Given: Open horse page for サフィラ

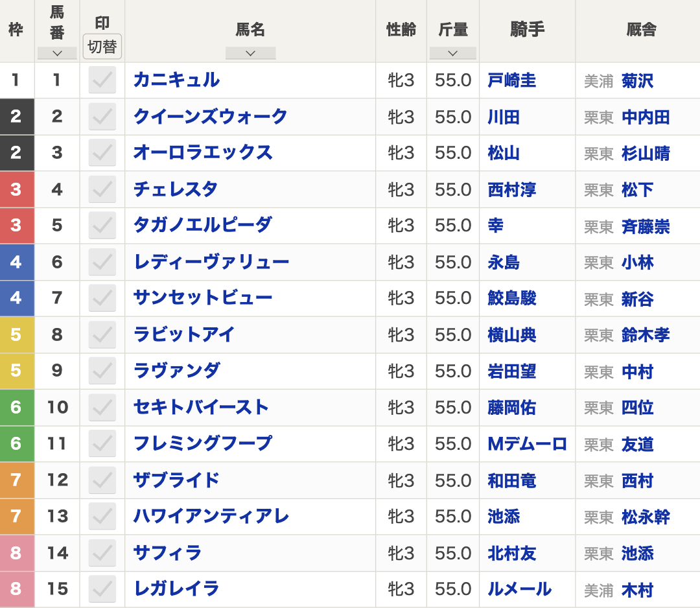Looking at the screenshot, I should (x=167, y=553).
